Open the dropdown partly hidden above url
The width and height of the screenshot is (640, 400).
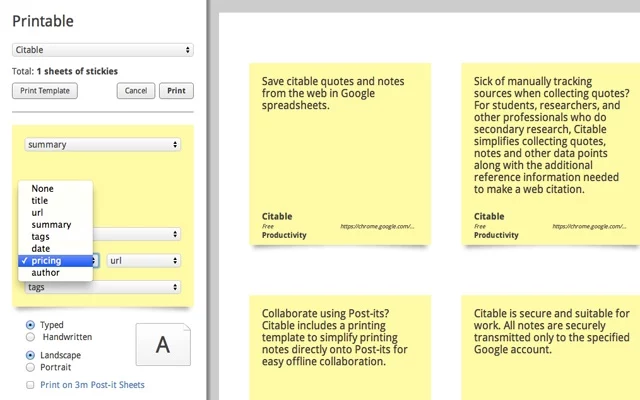pyautogui.click(x=137, y=234)
